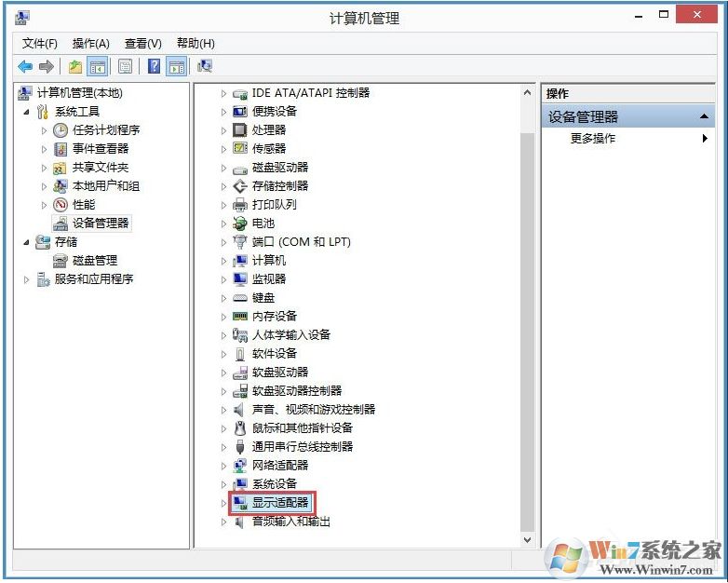Click the 电池 battery icon
The height and width of the screenshot is (583, 728).
(x=239, y=224)
